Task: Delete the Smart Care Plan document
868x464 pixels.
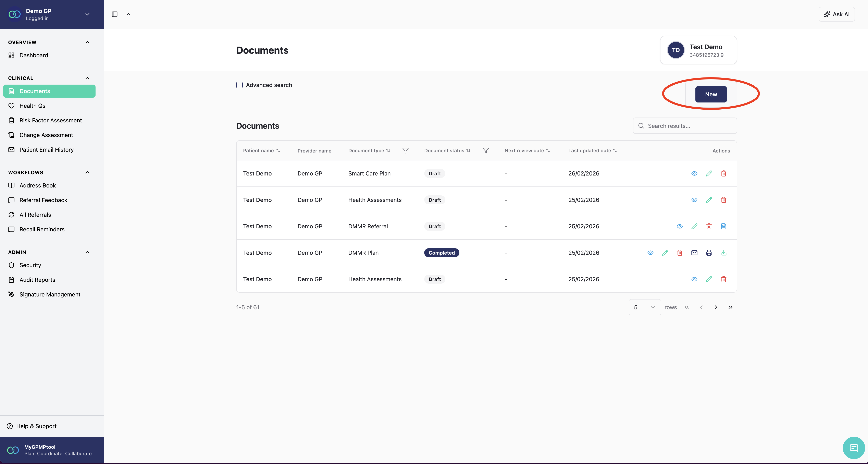Action: click(x=723, y=173)
